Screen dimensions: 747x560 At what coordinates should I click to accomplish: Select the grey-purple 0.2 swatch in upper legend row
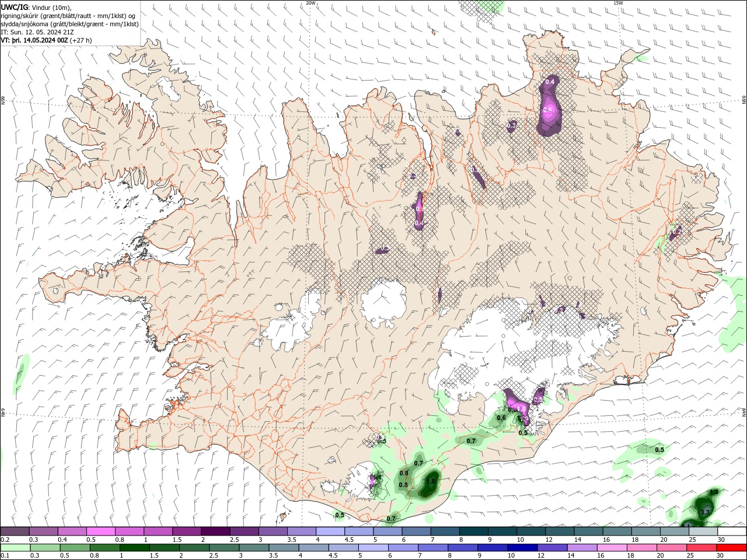click(x=15, y=531)
